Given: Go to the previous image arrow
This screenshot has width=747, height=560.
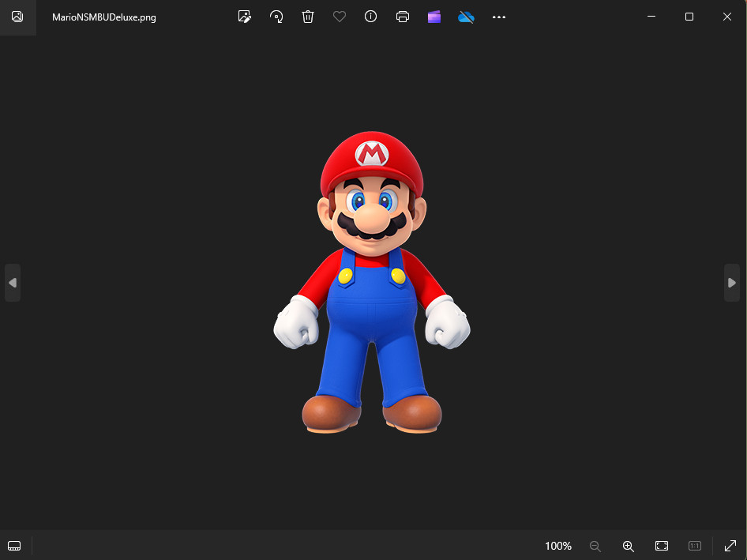Looking at the screenshot, I should tap(13, 283).
